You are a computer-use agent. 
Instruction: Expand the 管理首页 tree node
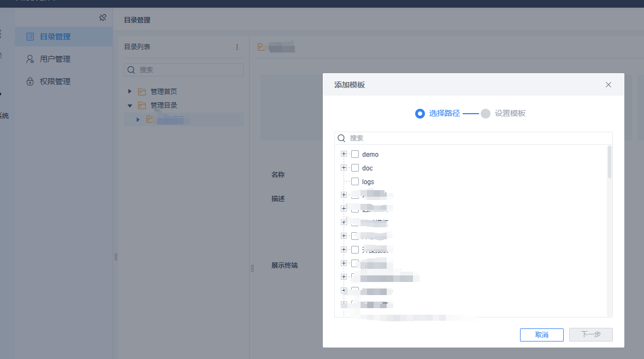(130, 91)
